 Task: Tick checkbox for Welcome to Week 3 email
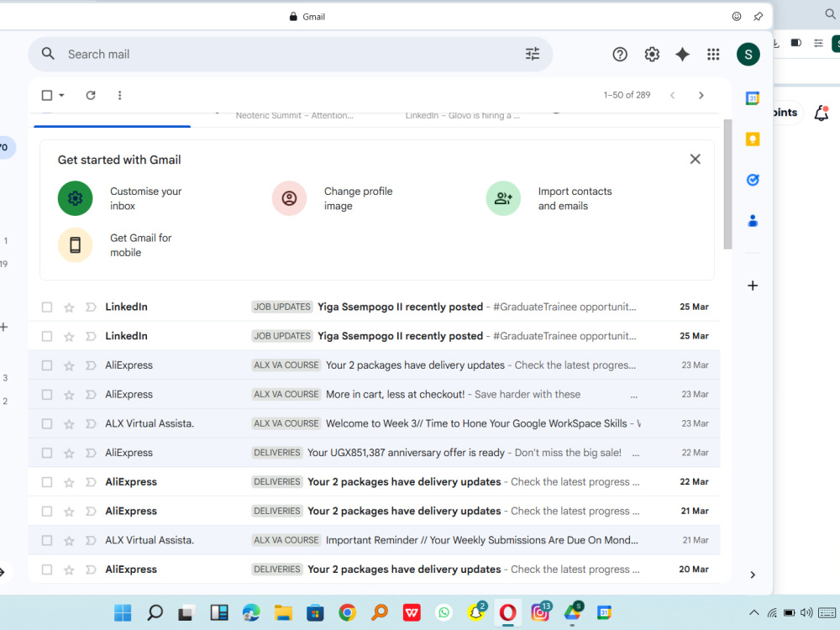click(47, 423)
